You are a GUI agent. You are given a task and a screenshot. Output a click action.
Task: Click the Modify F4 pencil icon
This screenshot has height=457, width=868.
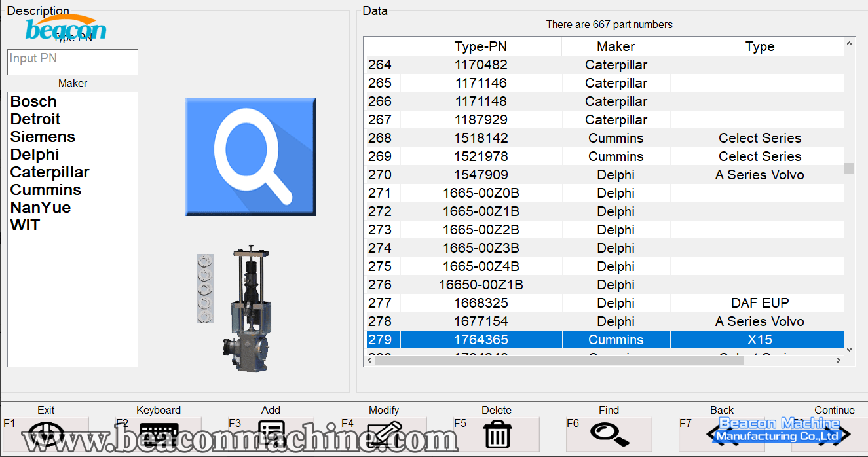[x=384, y=434]
